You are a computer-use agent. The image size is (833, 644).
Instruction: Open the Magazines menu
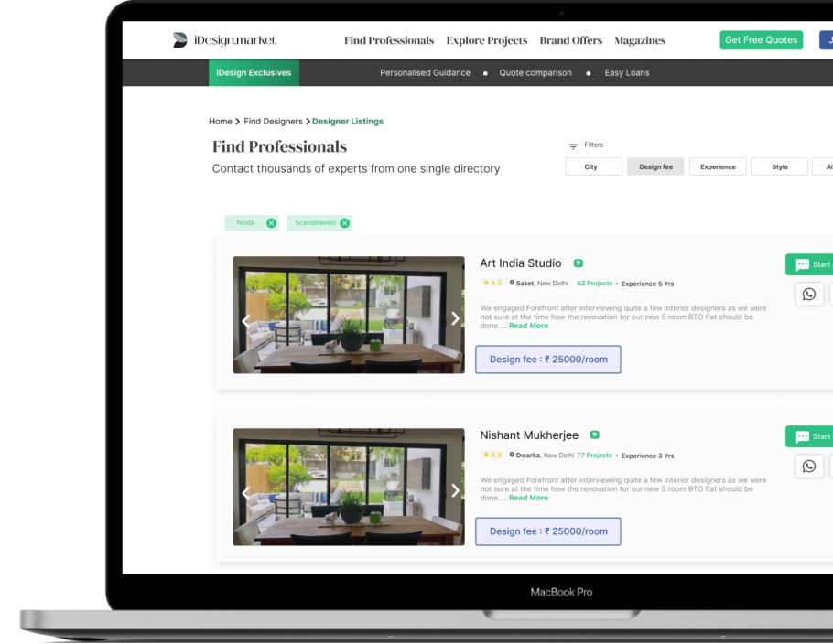[640, 40]
